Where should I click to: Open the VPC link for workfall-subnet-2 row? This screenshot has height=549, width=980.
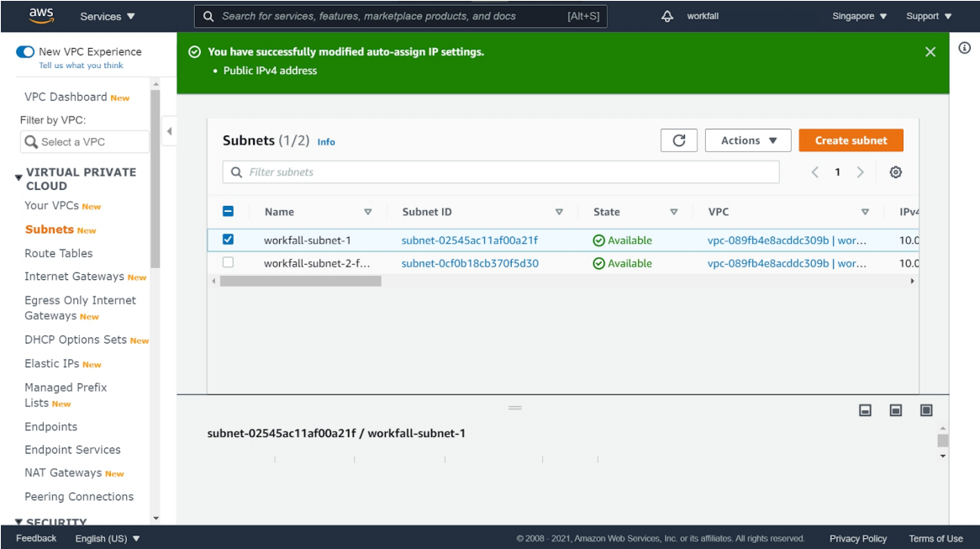point(787,263)
